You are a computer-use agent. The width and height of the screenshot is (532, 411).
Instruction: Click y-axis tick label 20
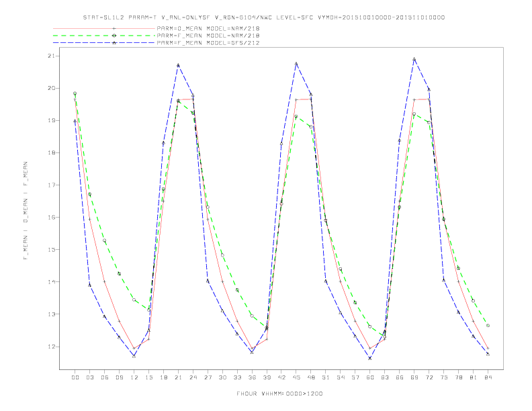[x=51, y=88]
